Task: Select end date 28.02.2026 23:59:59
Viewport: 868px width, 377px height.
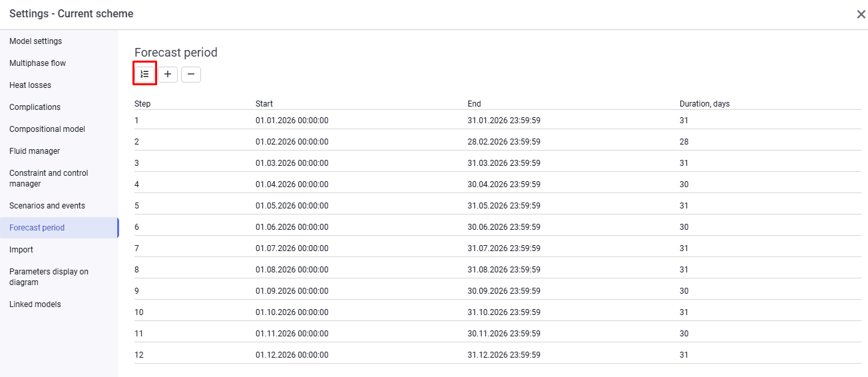Action: pos(504,142)
